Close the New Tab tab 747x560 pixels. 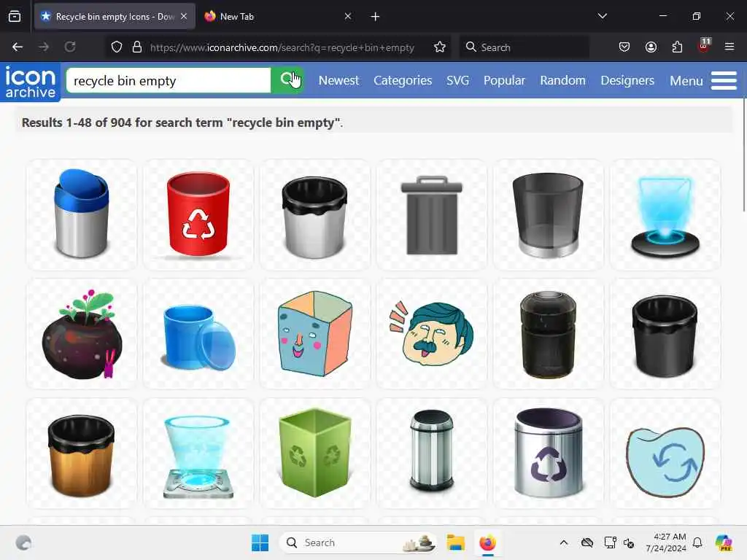348,16
